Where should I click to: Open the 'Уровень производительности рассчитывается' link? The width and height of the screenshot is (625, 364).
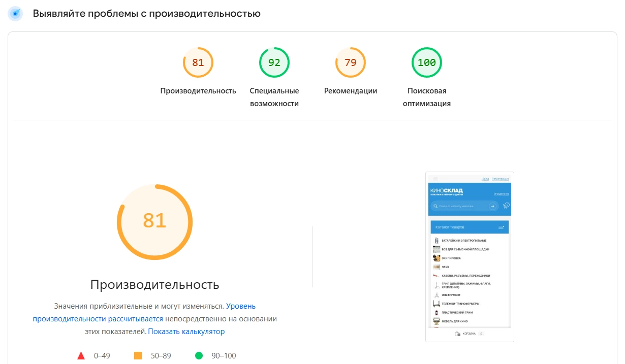pyautogui.click(x=144, y=313)
